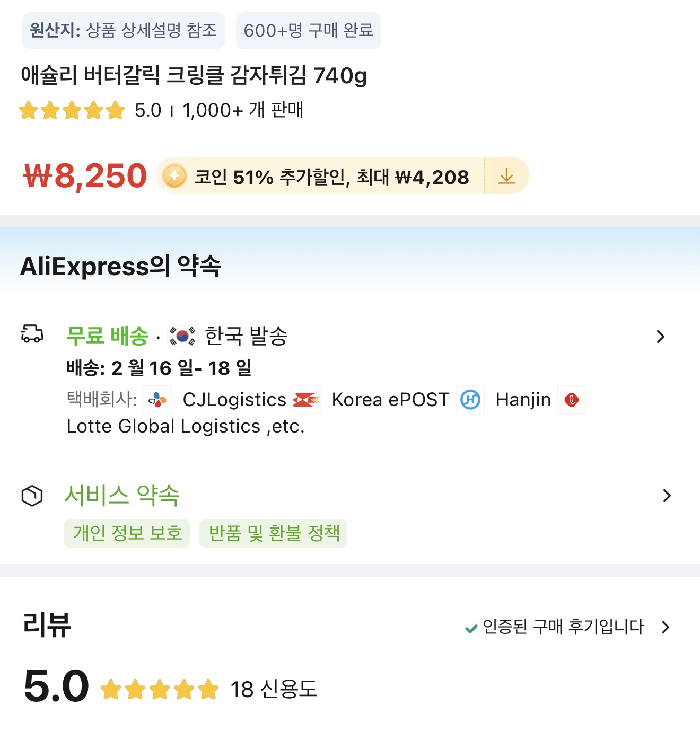Click the delivery truck icon

pos(32,334)
